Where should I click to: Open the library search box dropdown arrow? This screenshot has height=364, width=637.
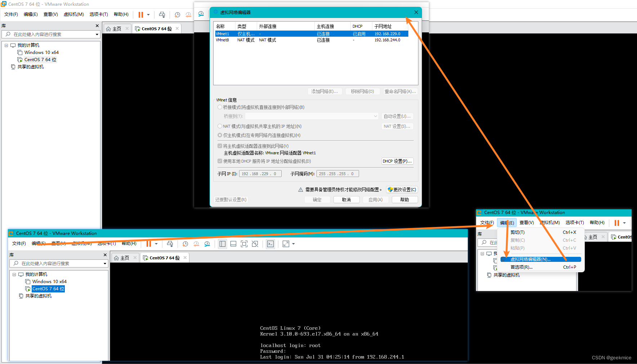105,264
